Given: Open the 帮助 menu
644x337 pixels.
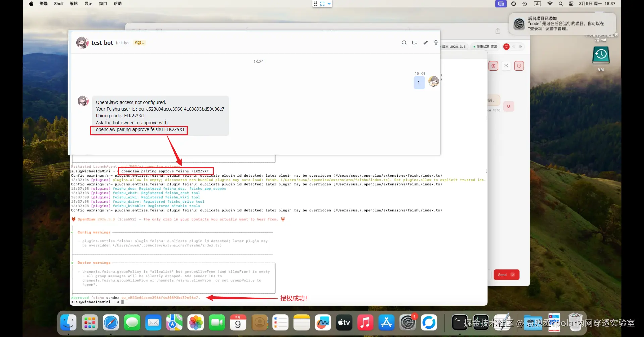Looking at the screenshot, I should pos(118,4).
